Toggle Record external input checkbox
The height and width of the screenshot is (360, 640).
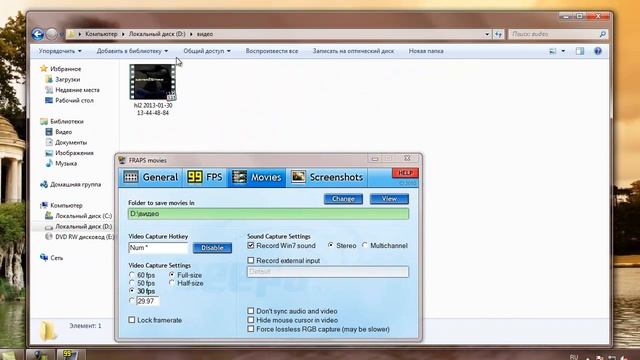coord(251,260)
